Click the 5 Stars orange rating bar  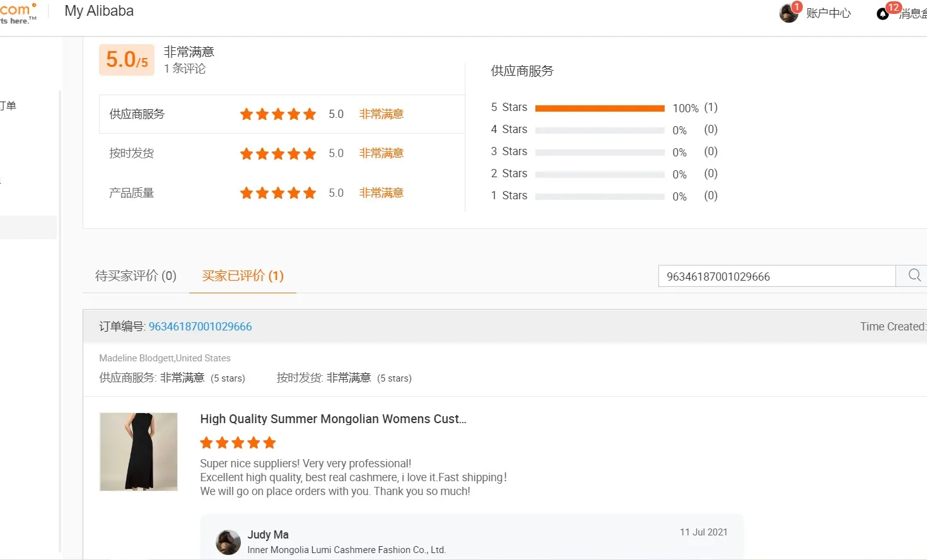[600, 108]
